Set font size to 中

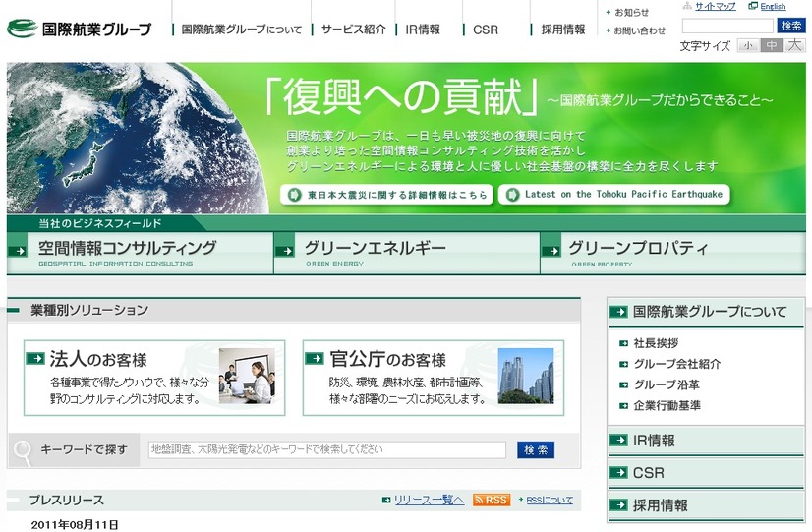tap(772, 45)
